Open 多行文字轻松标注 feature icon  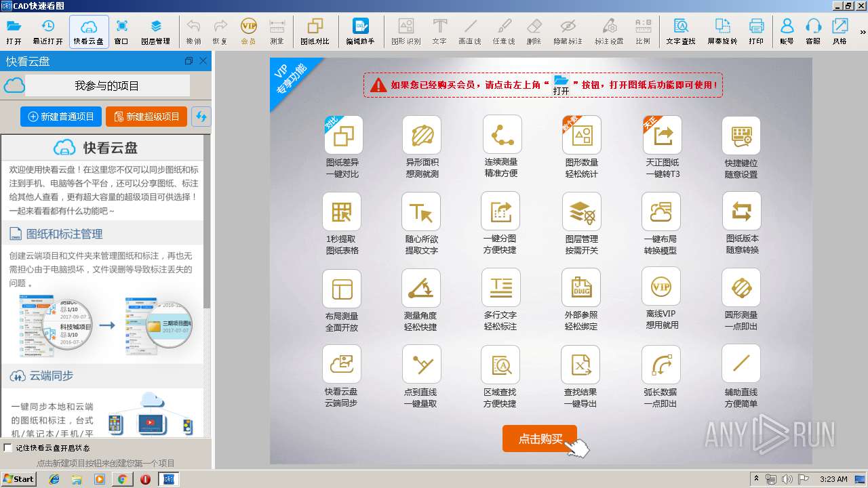point(501,288)
